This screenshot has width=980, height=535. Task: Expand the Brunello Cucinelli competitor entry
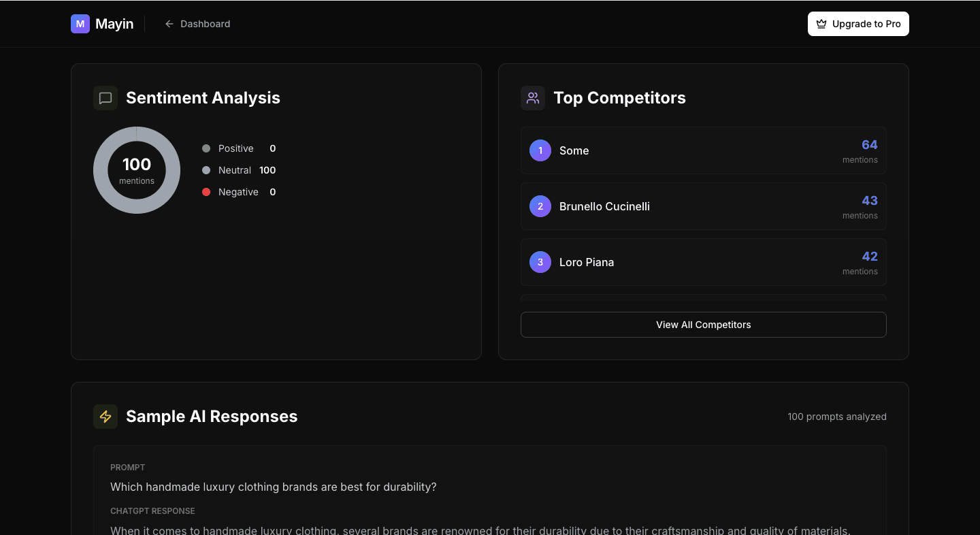(703, 206)
